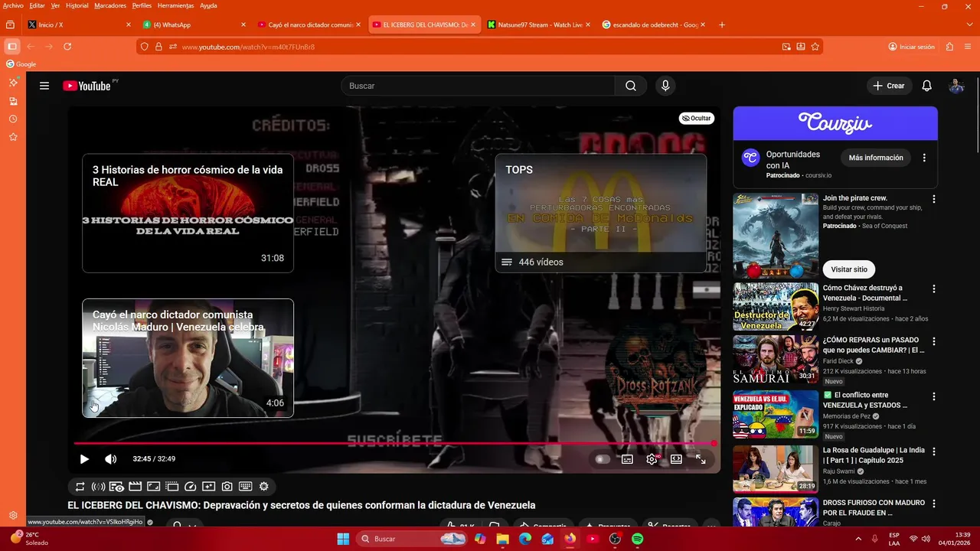This screenshot has height=551, width=980.
Task: Click the clapperboard cinema icon below player
Action: pos(135,487)
